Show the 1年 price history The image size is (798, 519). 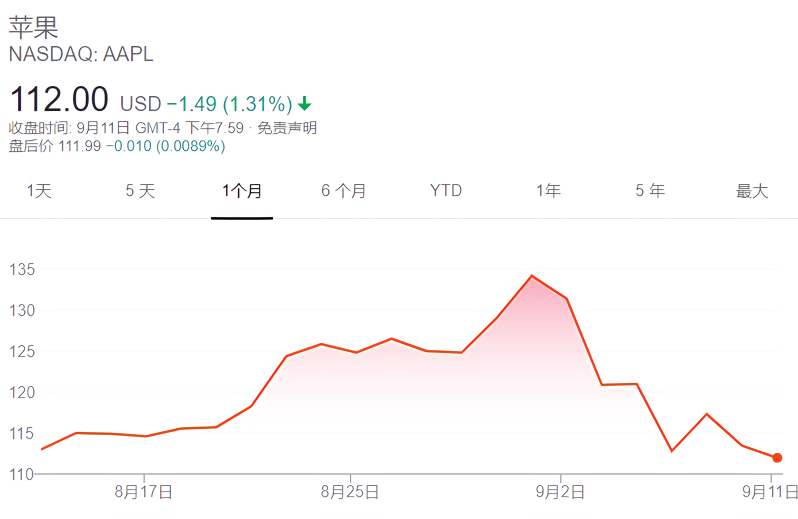[x=548, y=191]
